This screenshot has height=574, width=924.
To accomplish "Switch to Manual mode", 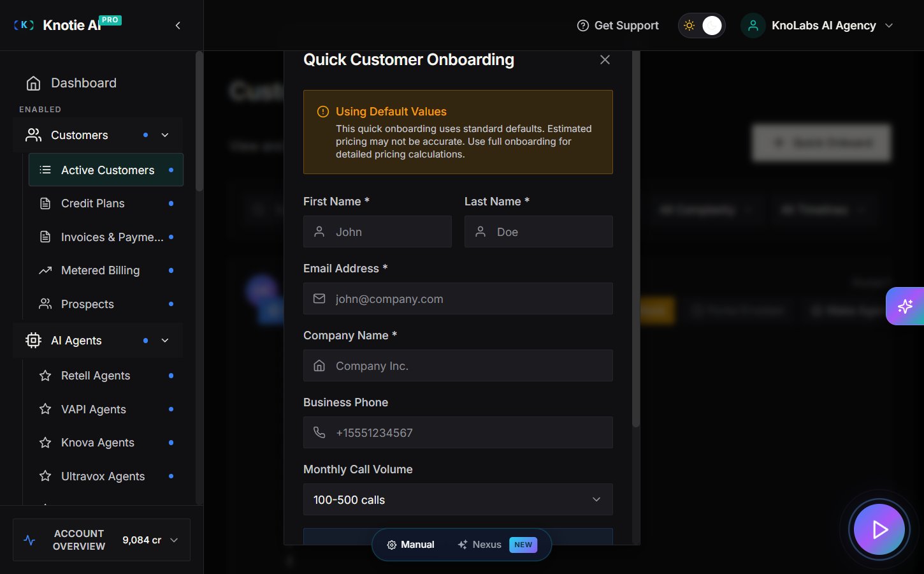I will pyautogui.click(x=411, y=545).
